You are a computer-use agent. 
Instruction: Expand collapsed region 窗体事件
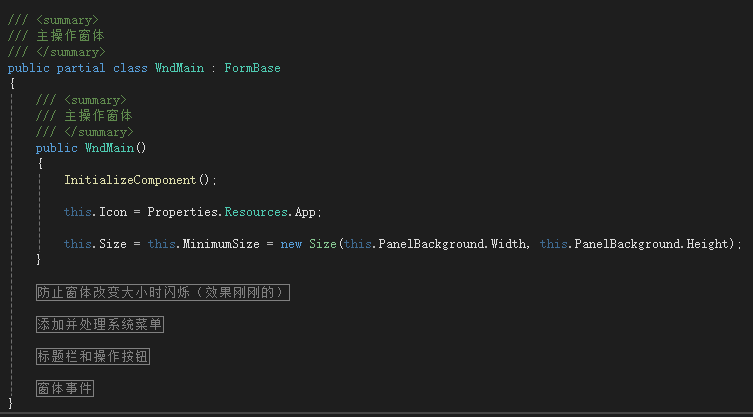(65, 389)
